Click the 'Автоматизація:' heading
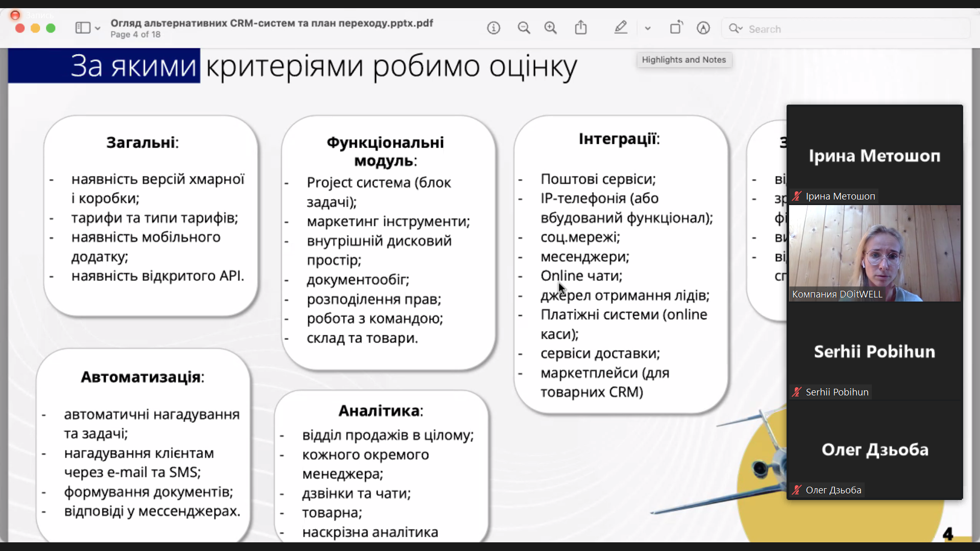The width and height of the screenshot is (980, 551). (x=142, y=377)
